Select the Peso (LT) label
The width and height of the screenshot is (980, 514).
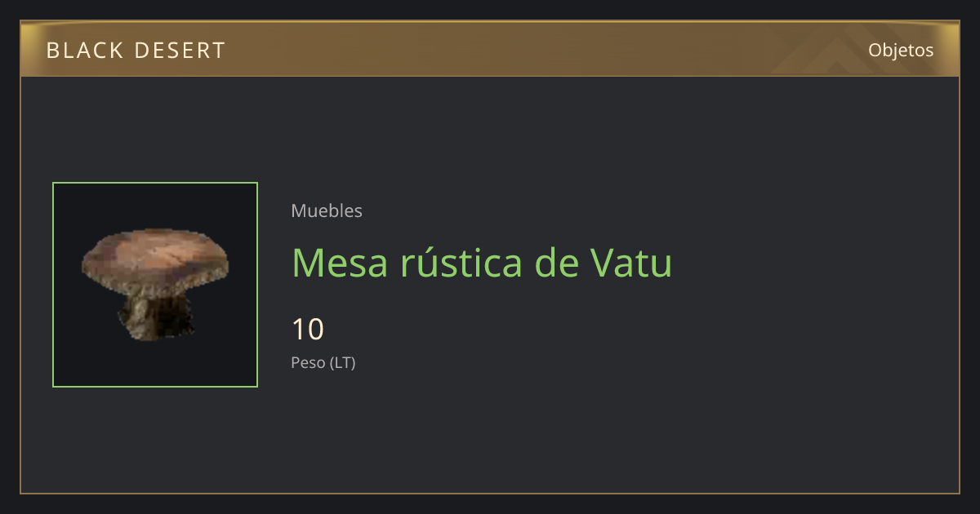[323, 362]
